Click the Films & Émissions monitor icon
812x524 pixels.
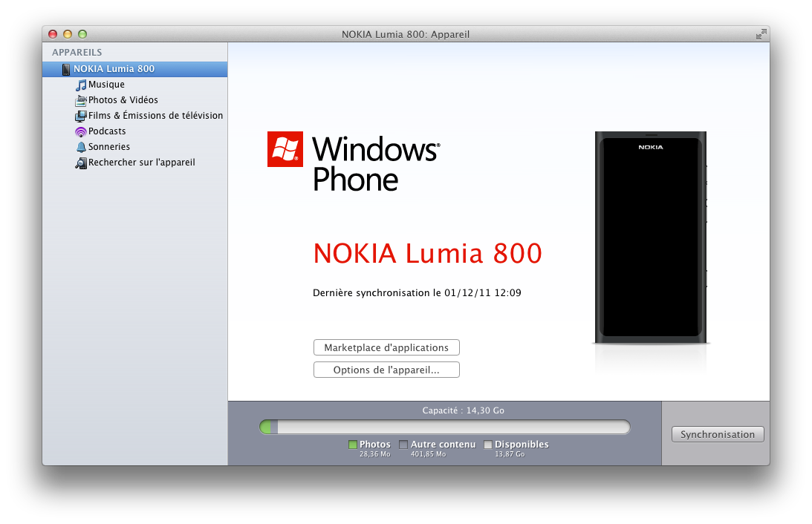pos(81,116)
